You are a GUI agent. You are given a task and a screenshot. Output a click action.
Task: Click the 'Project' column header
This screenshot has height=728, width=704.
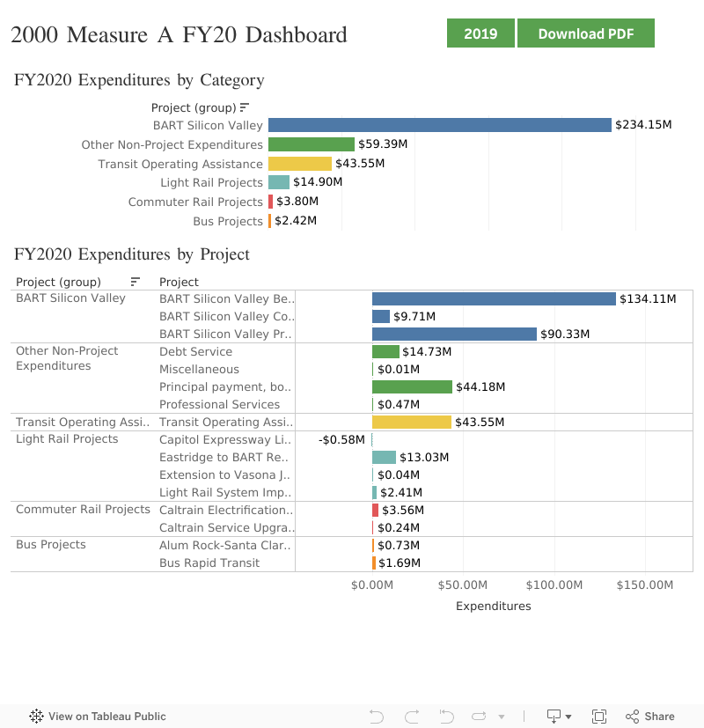179,282
